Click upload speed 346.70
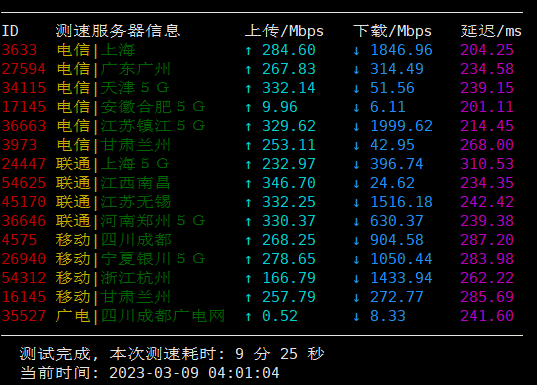 (x=289, y=183)
